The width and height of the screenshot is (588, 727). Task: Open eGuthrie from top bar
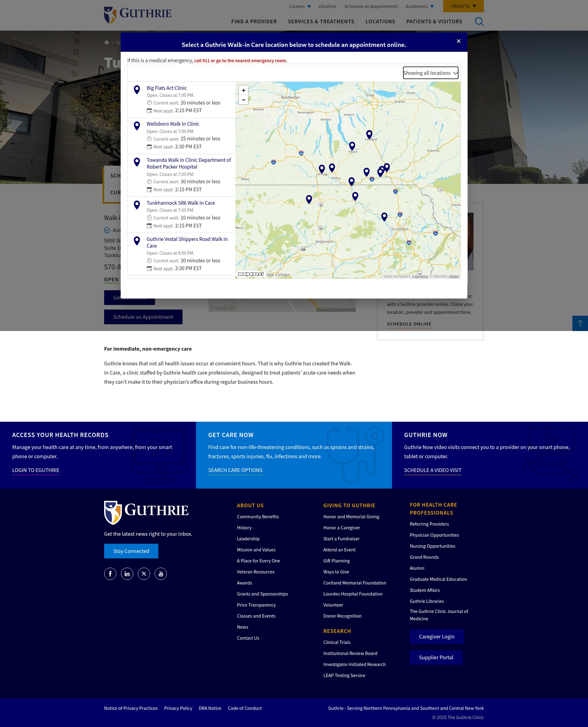(x=327, y=6)
